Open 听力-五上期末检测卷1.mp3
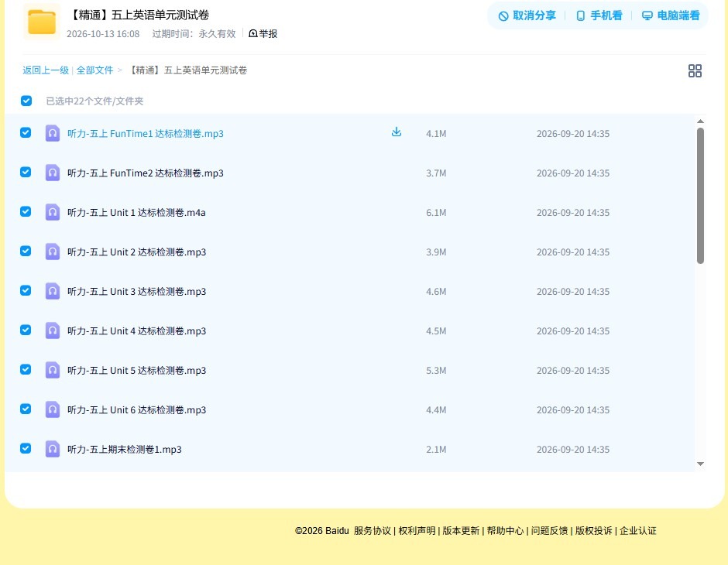 (x=125, y=449)
